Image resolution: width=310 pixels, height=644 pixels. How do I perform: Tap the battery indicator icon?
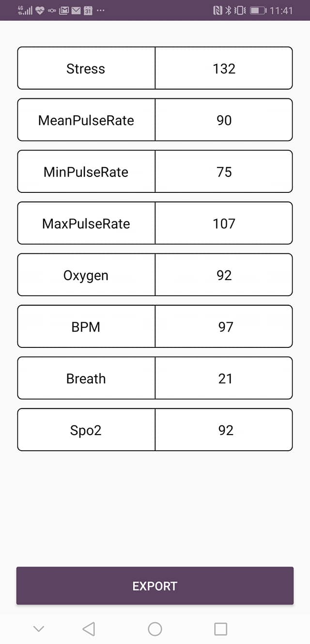[258, 10]
